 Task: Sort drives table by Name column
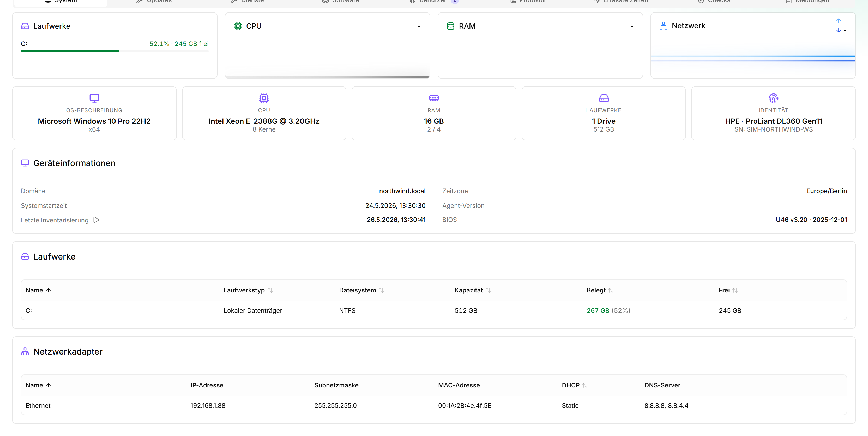coord(38,290)
